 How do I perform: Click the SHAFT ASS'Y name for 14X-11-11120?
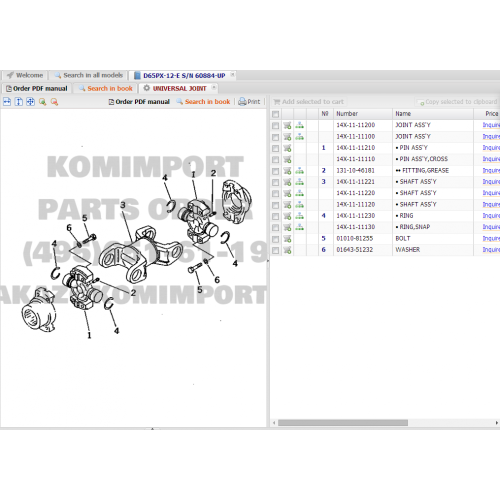point(418,204)
